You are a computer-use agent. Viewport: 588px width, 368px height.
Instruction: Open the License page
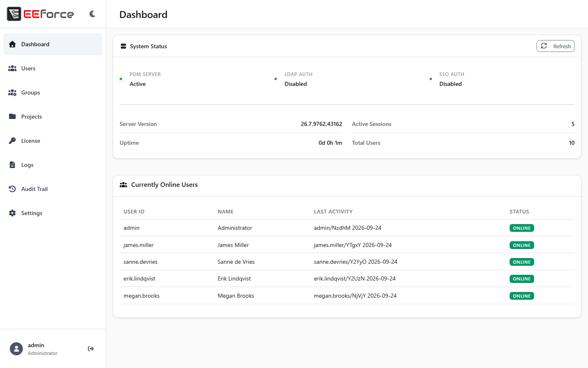click(53, 141)
